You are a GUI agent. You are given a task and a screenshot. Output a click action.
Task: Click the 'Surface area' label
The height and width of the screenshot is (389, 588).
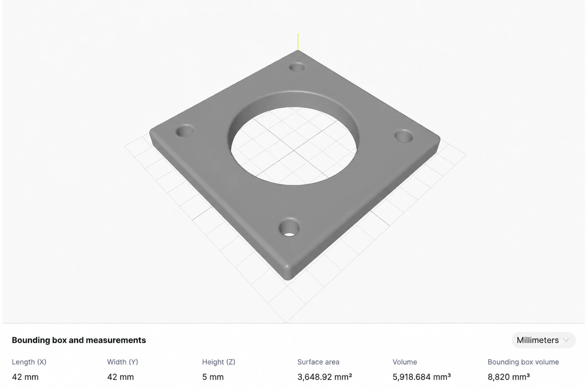(x=318, y=362)
